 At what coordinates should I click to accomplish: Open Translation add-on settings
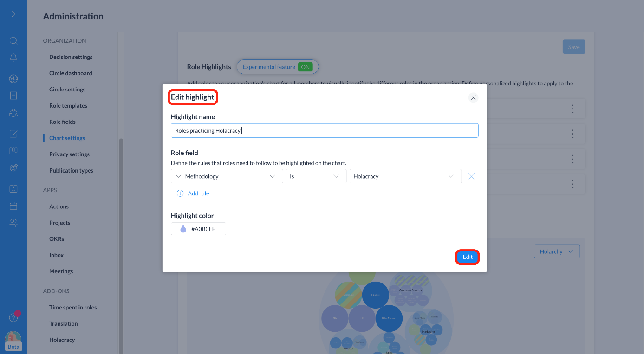[64, 324]
